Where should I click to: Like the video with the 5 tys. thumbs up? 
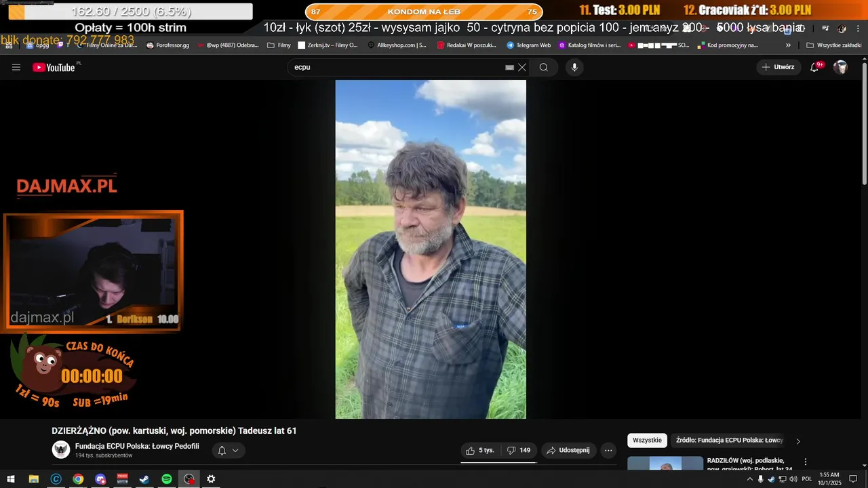click(x=480, y=450)
